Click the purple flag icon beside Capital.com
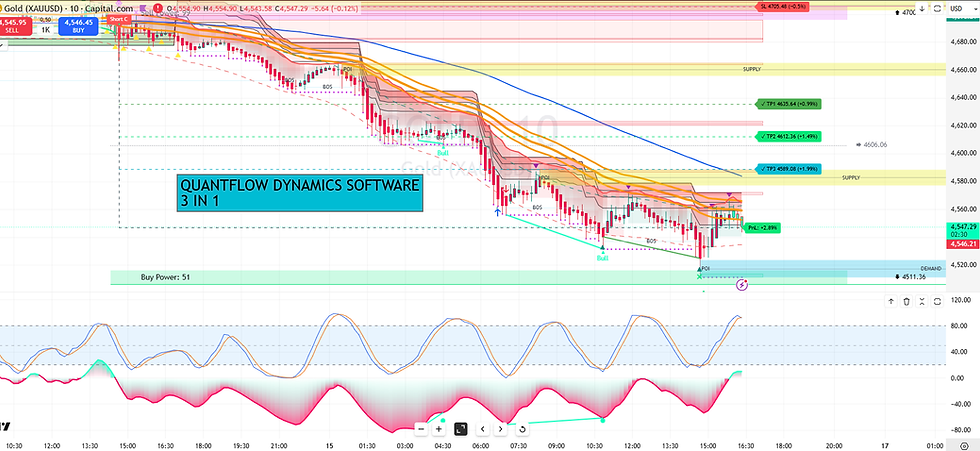This screenshot has height=451, width=980. 144,9
